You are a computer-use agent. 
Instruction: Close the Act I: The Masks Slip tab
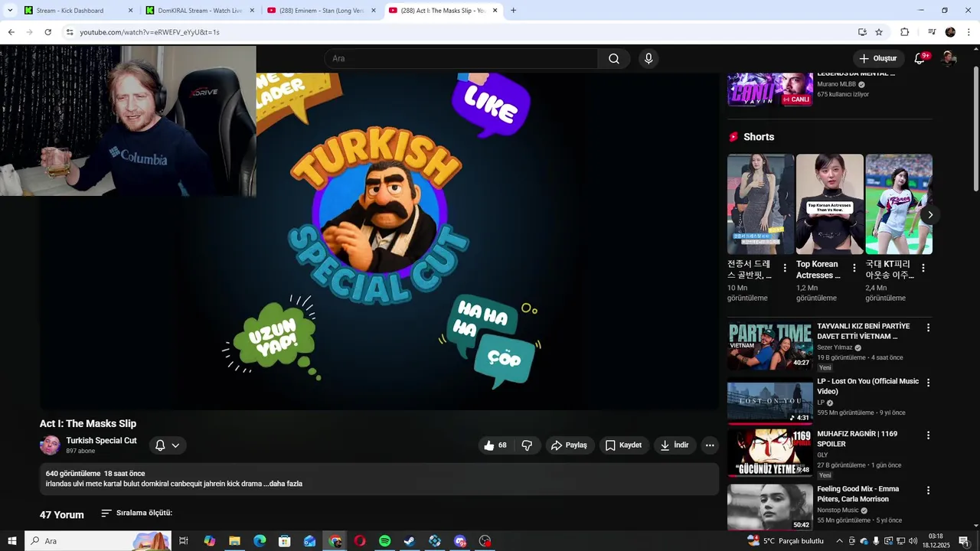coord(495,11)
